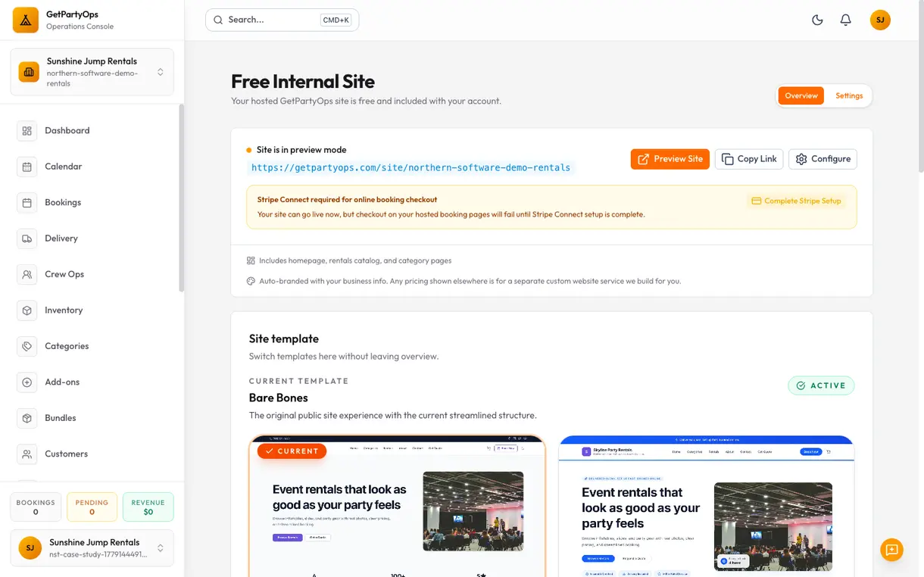Click the Search input field
The height and width of the screenshot is (577, 924).
(x=282, y=20)
